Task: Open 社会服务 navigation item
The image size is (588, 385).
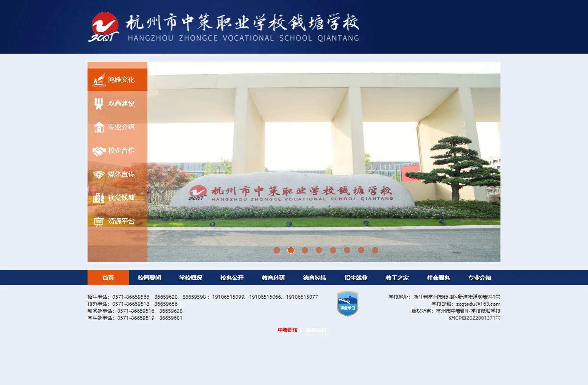Action: click(x=439, y=278)
